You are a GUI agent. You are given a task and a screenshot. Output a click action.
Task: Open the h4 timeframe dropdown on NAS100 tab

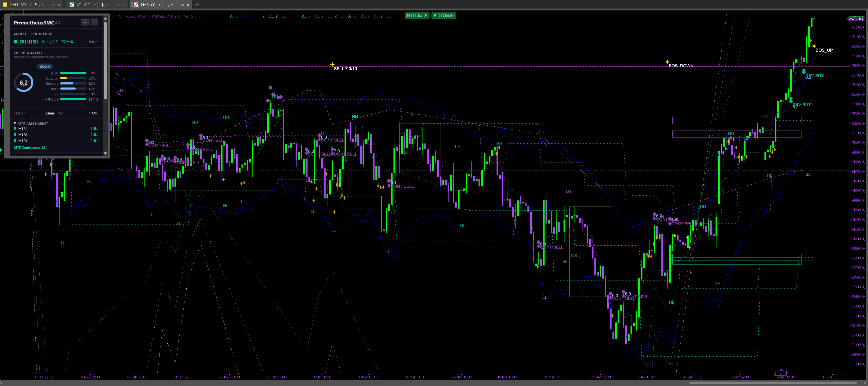coord(172,5)
